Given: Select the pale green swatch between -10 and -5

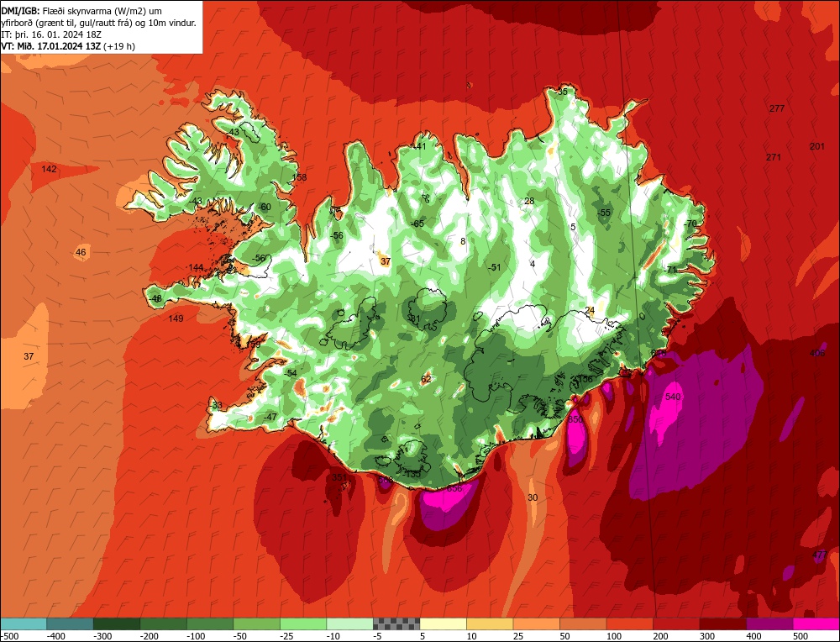Looking at the screenshot, I should click(349, 624).
